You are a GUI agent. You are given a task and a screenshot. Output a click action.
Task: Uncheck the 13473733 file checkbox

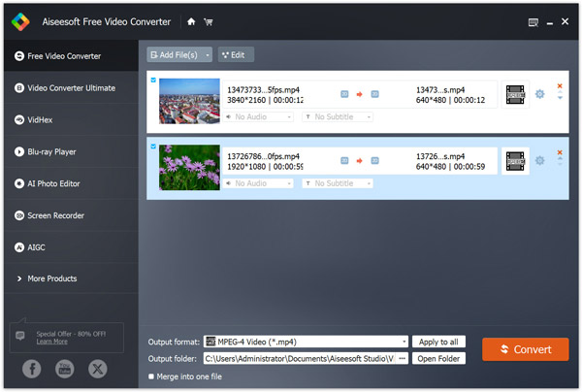tap(153, 80)
